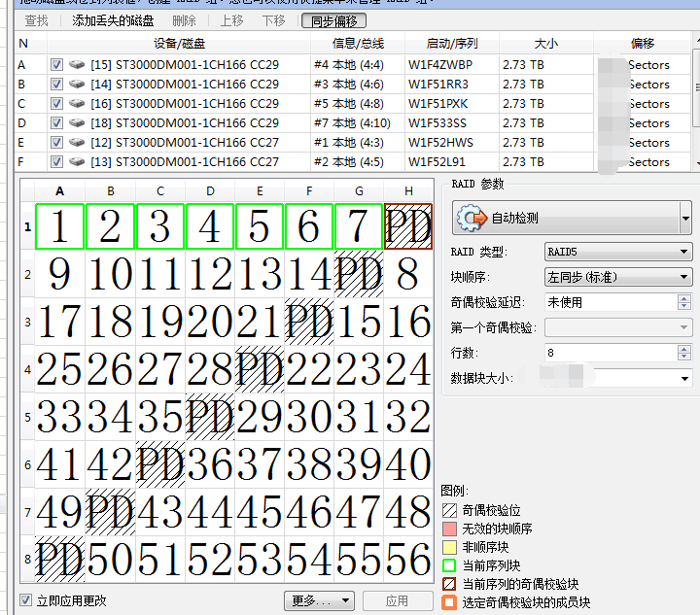
Task: Disable the 立即应用更改 checkbox
Action: pos(26,600)
